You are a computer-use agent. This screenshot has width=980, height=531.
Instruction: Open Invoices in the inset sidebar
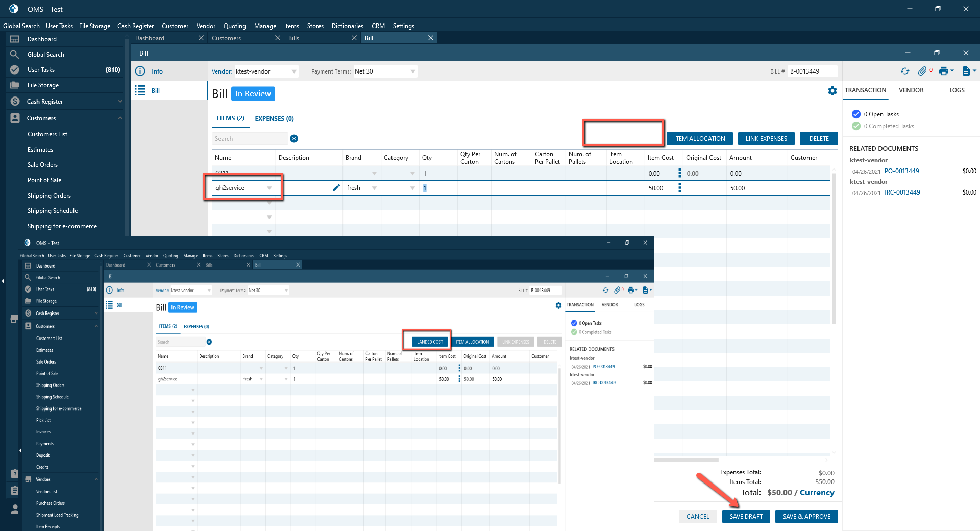[x=43, y=432]
